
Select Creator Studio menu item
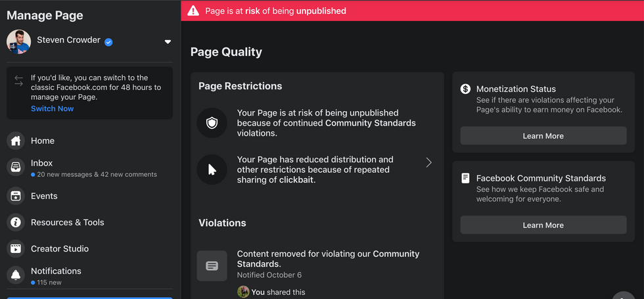click(x=60, y=248)
